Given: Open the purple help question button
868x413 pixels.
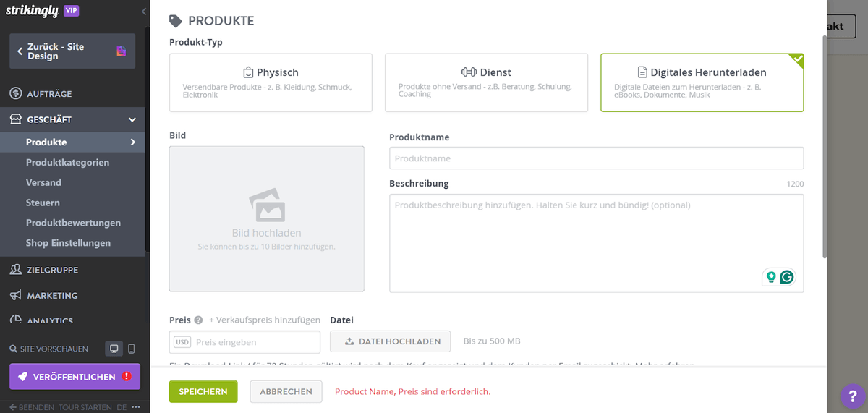Looking at the screenshot, I should (852, 396).
